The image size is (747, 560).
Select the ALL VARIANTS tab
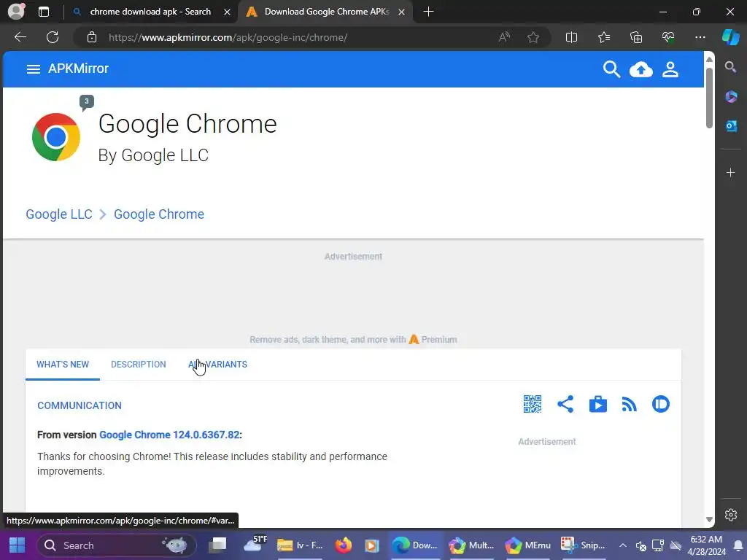pos(217,365)
